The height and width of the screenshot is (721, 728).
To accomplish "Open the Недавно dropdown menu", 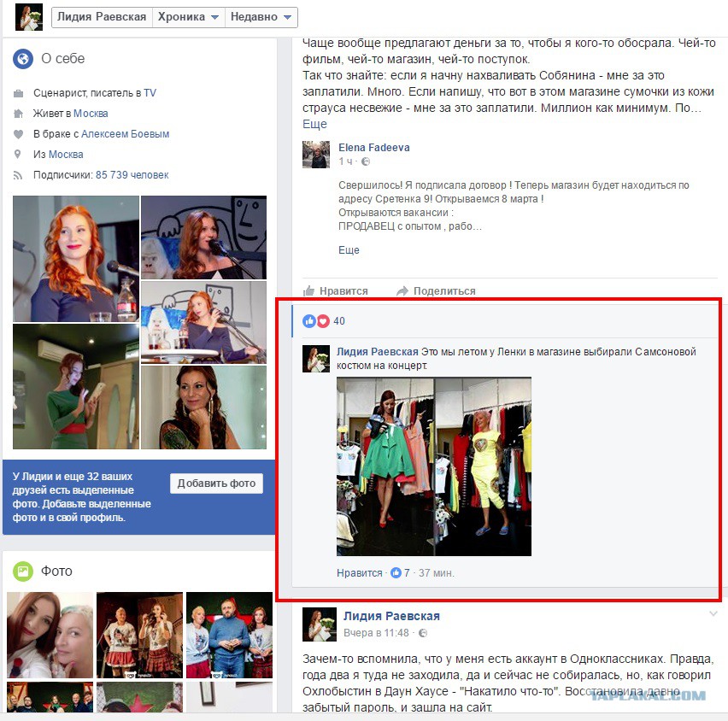I will click(261, 17).
